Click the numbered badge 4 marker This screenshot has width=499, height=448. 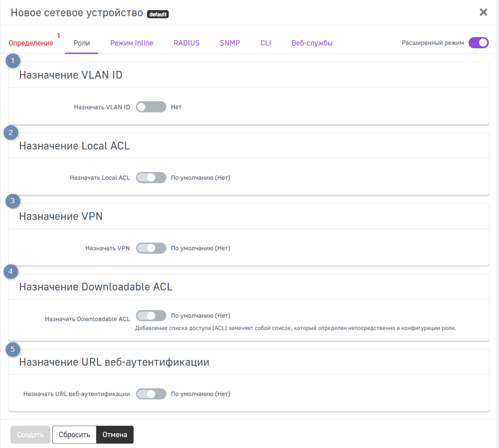11,271
